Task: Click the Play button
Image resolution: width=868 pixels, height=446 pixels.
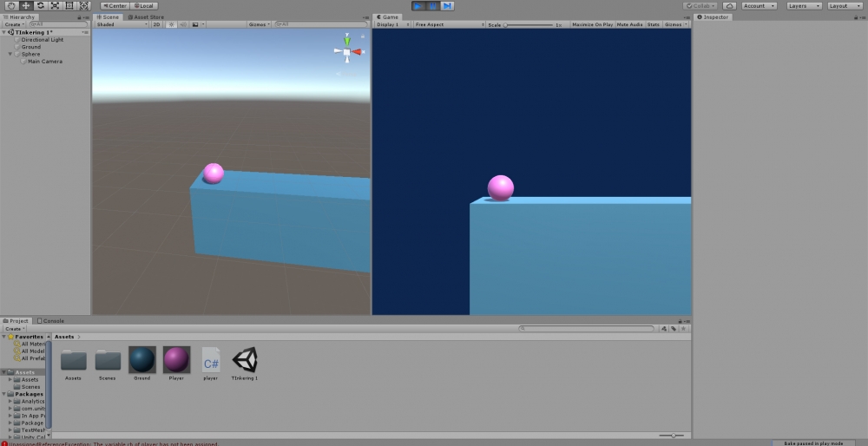Action: (x=418, y=5)
